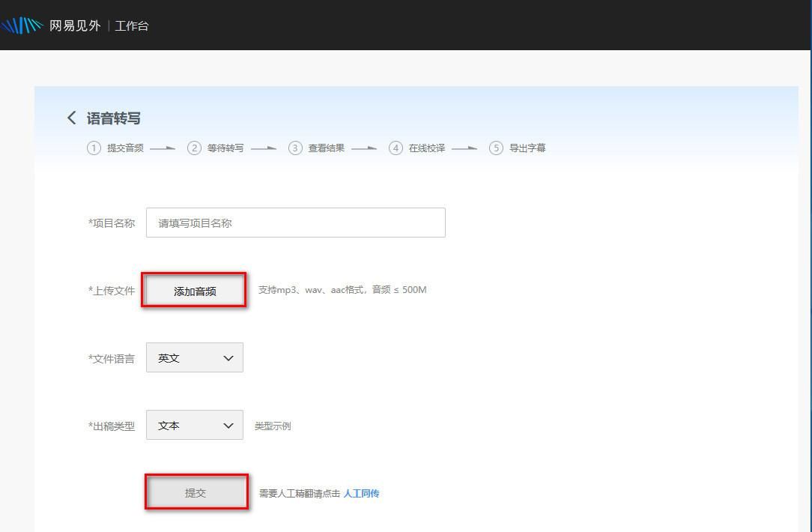Click the 网易见外 brand name

click(75, 25)
